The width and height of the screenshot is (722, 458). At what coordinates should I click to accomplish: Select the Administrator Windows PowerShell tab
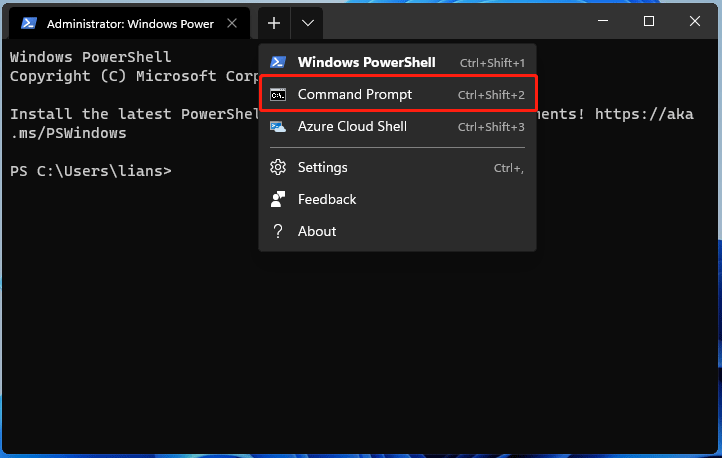pyautogui.click(x=130, y=22)
